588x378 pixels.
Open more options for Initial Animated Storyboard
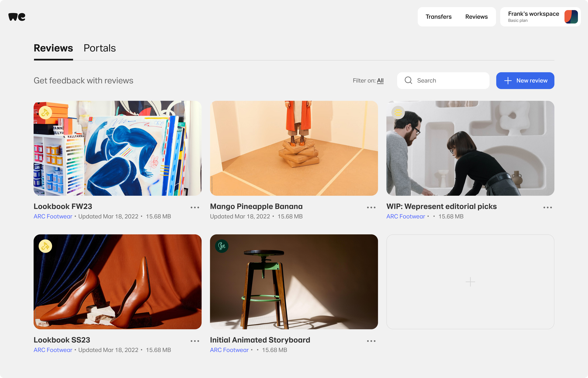pyautogui.click(x=371, y=341)
